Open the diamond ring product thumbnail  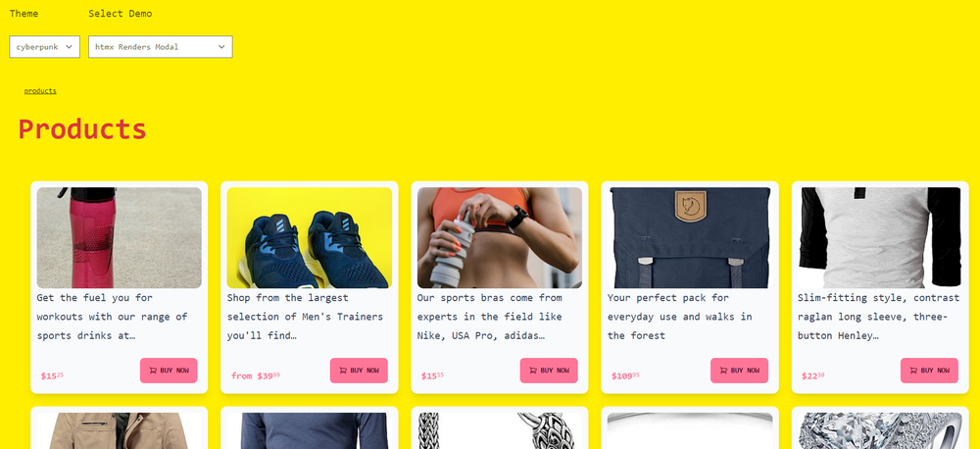pos(880,431)
